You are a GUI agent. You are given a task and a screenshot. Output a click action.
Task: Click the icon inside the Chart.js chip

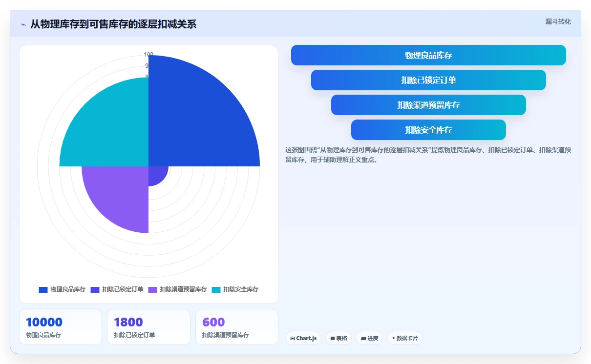292,338
